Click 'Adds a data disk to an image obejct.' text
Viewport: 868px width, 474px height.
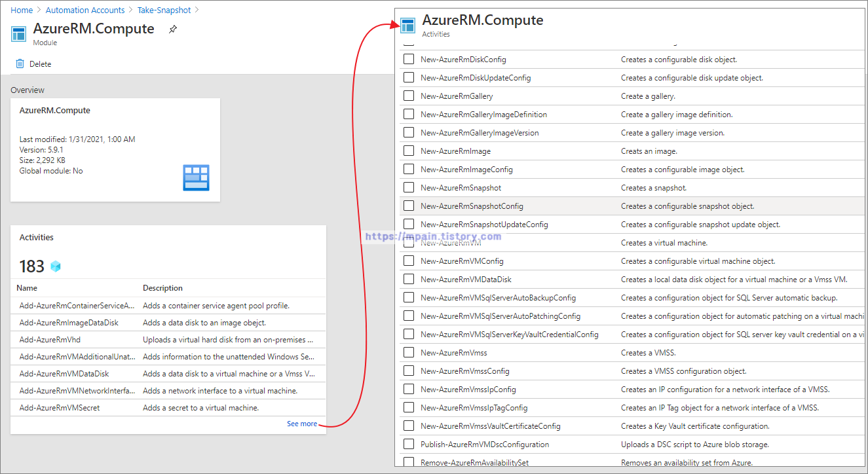coord(204,323)
